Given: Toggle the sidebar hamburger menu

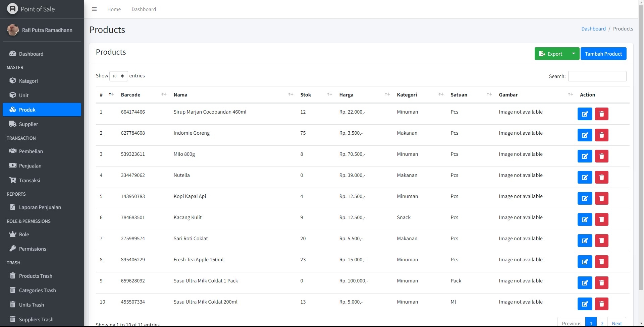Looking at the screenshot, I should pyautogui.click(x=94, y=9).
